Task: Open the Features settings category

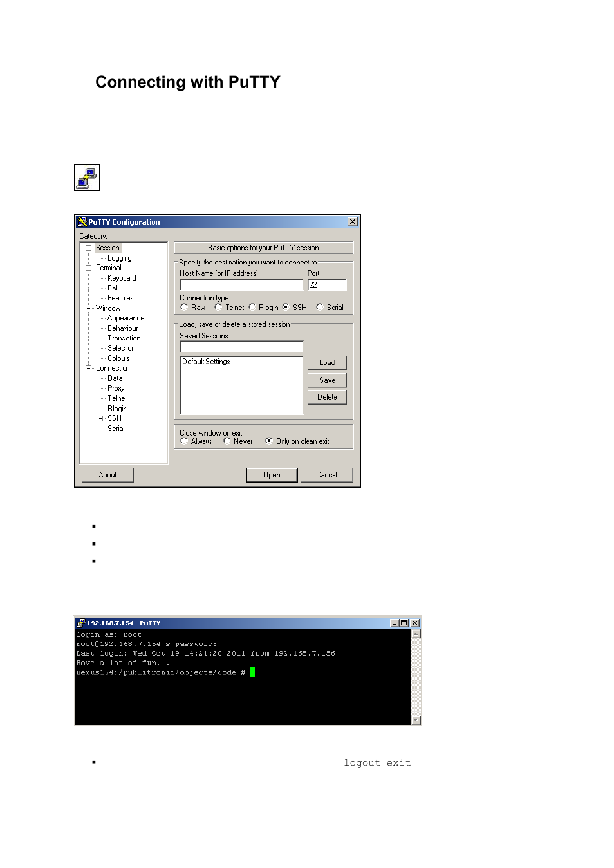Action: (x=120, y=298)
